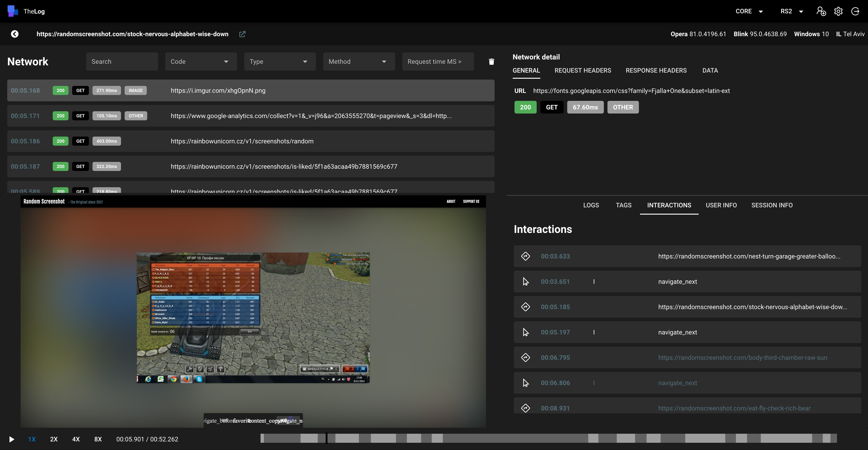Open session URL in external tab icon
This screenshot has width=868, height=450.
pyautogui.click(x=242, y=34)
